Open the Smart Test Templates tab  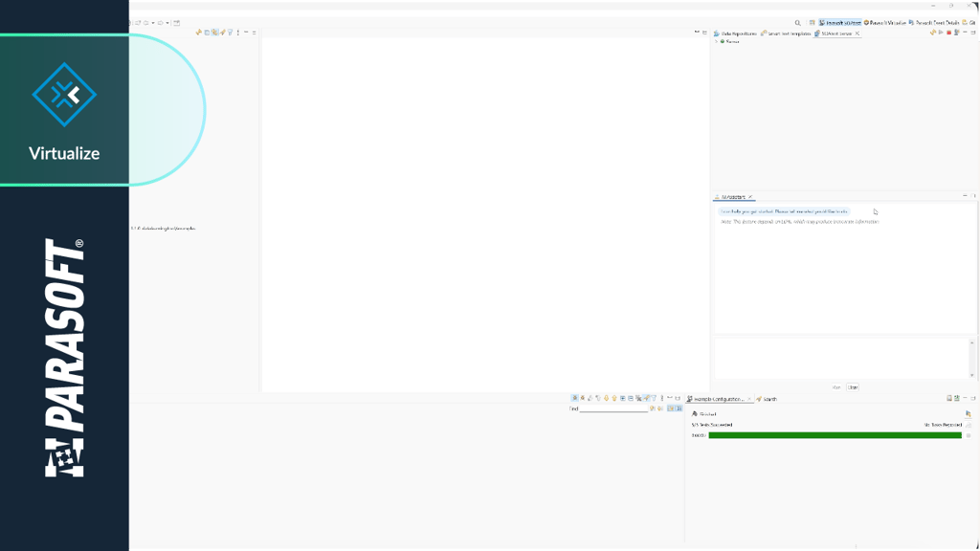(786, 33)
